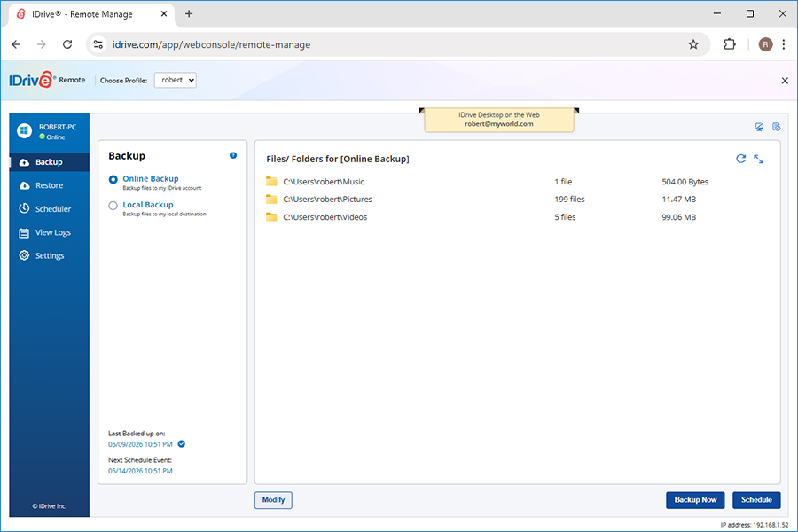This screenshot has height=532, width=798.
Task: Refresh the Files/Folders list
Action: tap(741, 159)
